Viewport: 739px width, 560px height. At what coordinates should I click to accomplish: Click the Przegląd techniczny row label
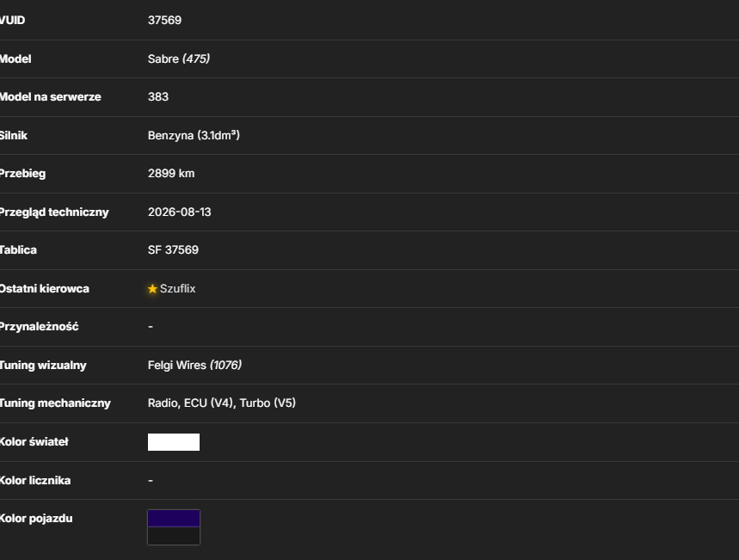tap(53, 212)
